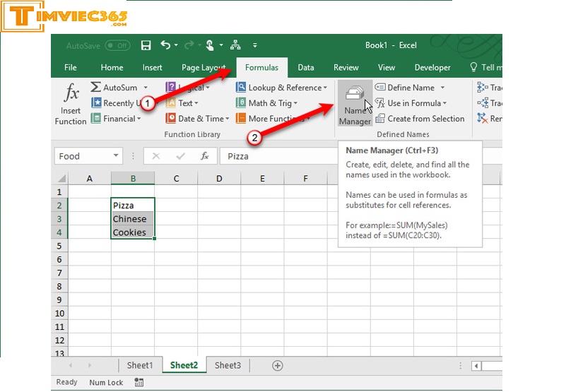
Task: Switch to the Home tab
Action: [x=112, y=68]
